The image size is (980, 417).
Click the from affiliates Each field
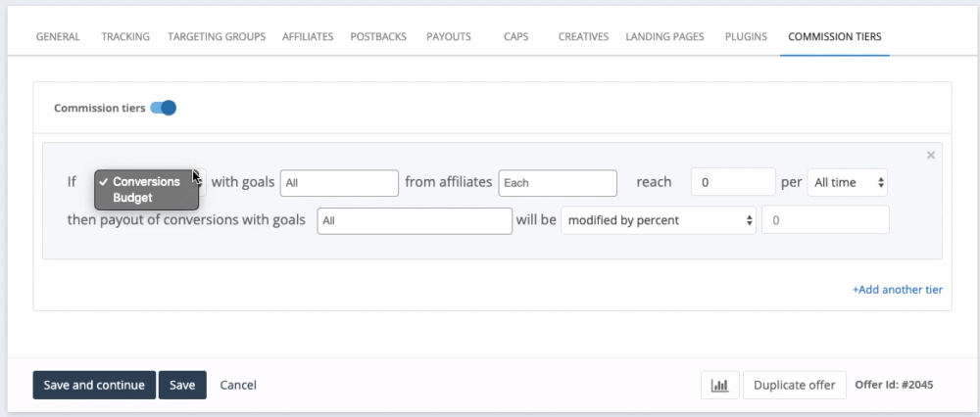click(558, 183)
